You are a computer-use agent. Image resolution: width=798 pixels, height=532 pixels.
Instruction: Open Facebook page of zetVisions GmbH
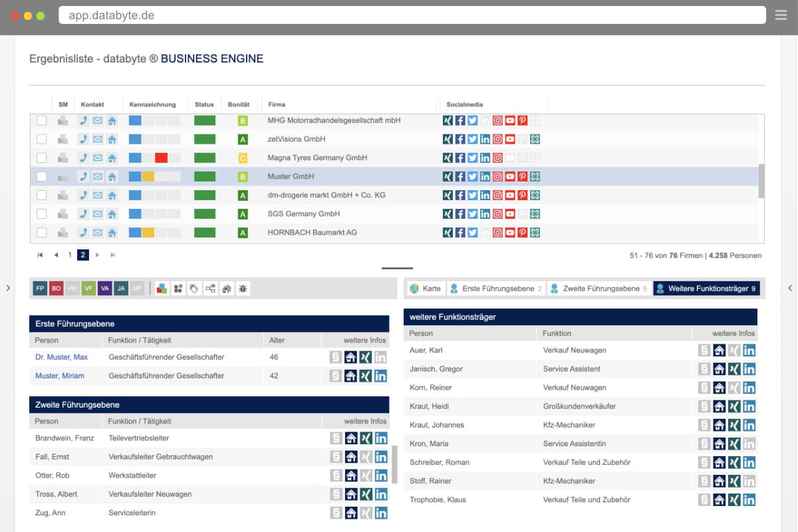[x=460, y=139]
